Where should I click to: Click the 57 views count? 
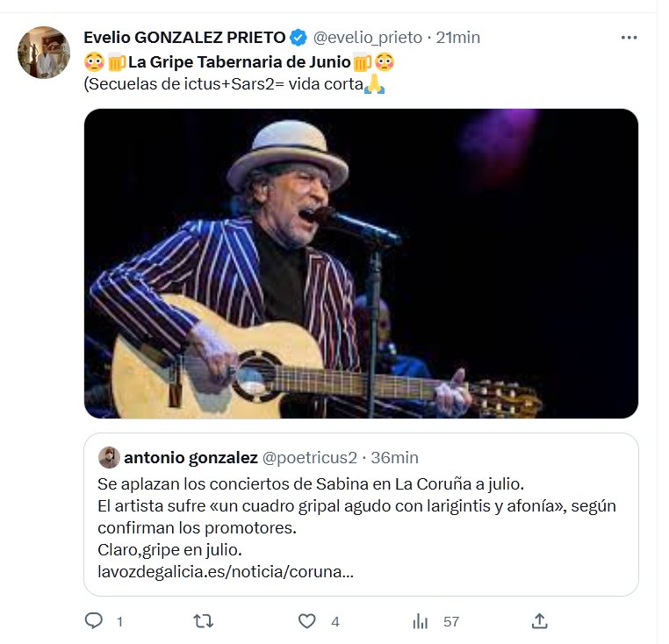(x=451, y=621)
